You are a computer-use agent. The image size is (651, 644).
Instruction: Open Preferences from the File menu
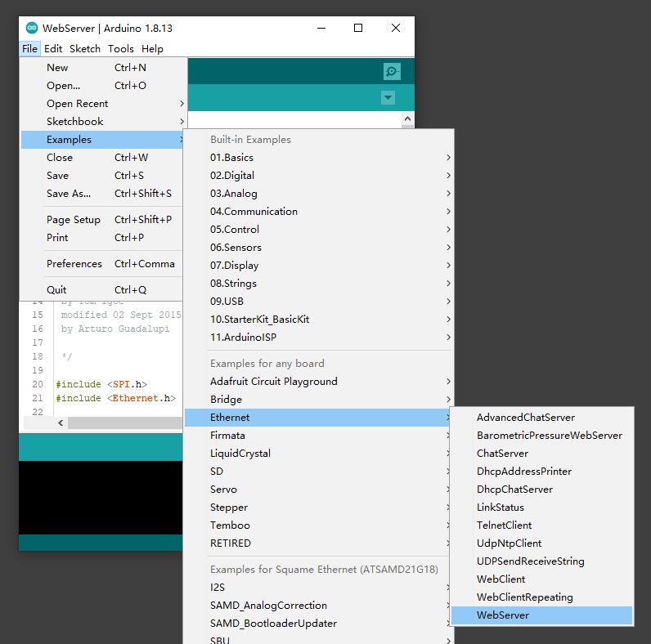(x=102, y=263)
